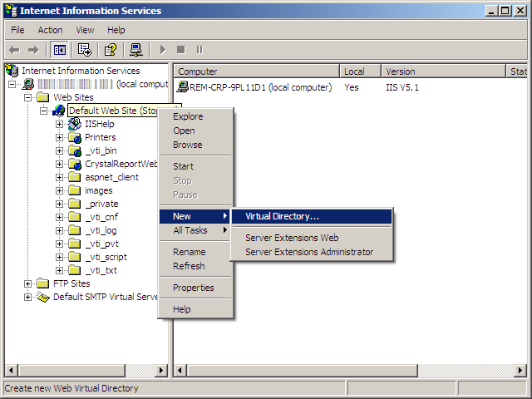Screen dimensions: 532x399
Task: Expand the images folder node
Action: (60, 190)
